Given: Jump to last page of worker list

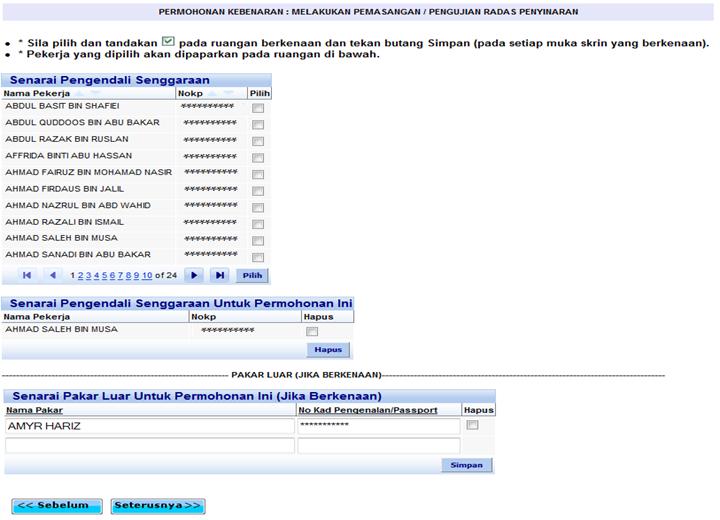Looking at the screenshot, I should (x=220, y=275).
